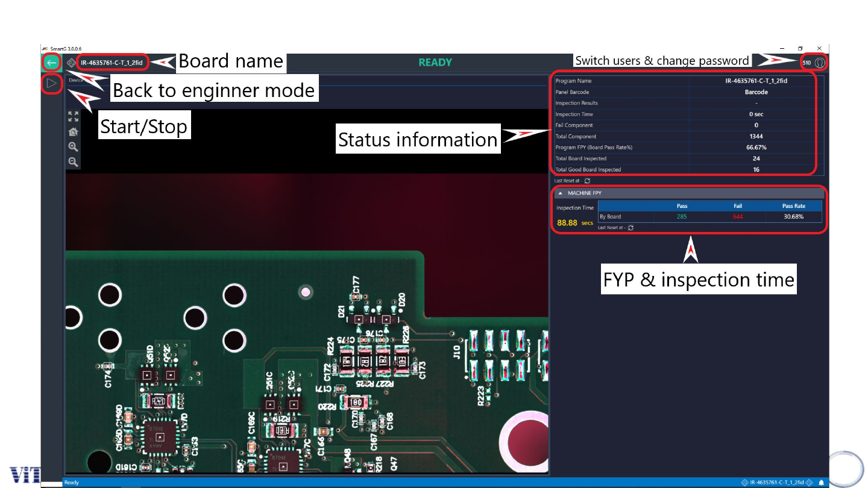Collapse the MACHINE FPY section

pos(560,193)
